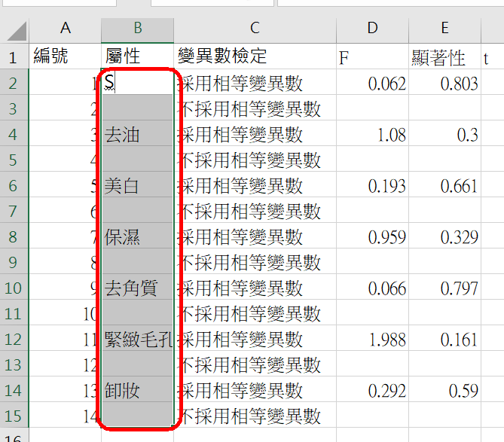This screenshot has width=504, height=442.
Task: Select column D header
Action: [x=372, y=29]
